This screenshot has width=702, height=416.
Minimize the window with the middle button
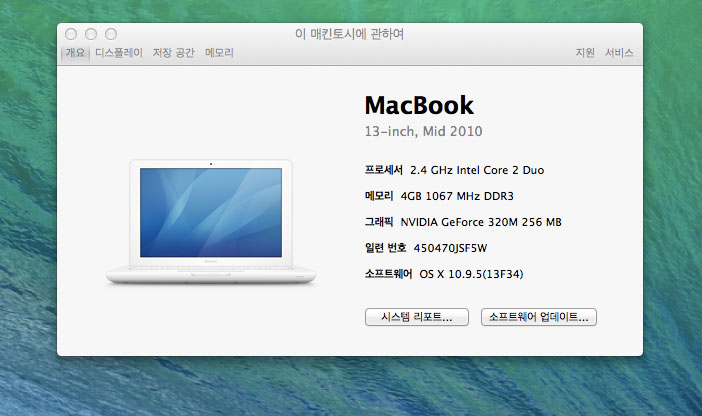[92, 35]
